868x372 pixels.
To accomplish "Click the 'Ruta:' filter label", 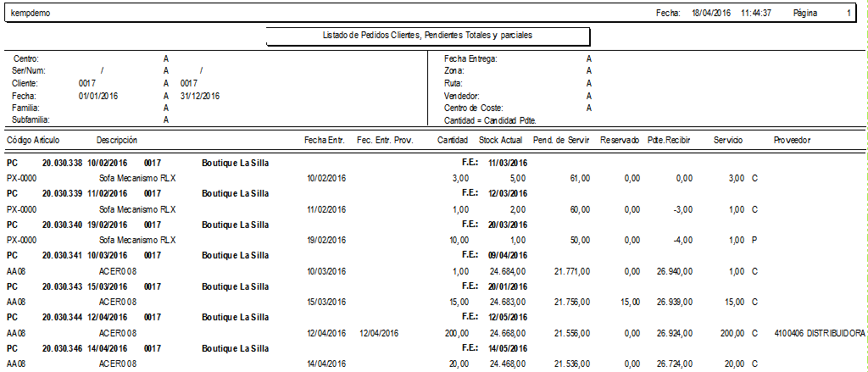I will tap(453, 84).
